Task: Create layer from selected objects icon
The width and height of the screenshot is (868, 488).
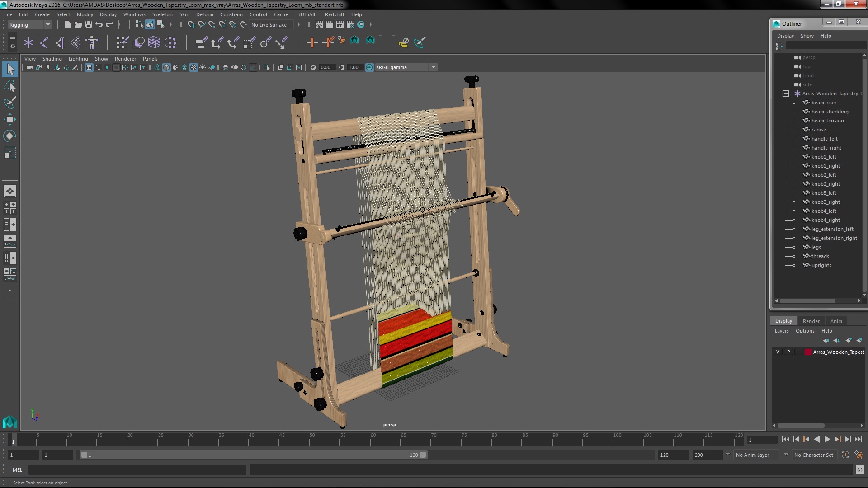Action: point(859,340)
